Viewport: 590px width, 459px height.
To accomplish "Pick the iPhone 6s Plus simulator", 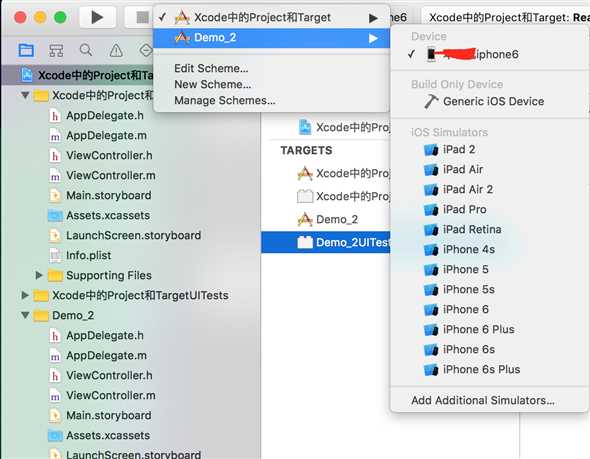I will coord(490,369).
